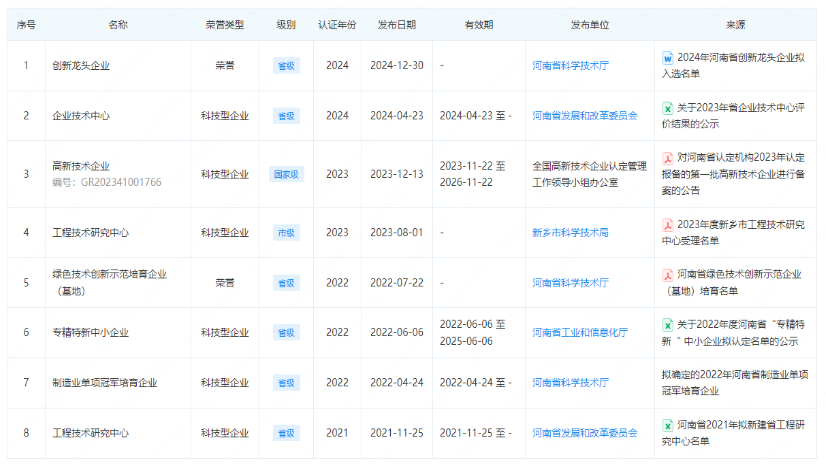The height and width of the screenshot is (464, 826).
Task: Click the PDF icon in the 高新技术企业 row
Action: point(667,158)
